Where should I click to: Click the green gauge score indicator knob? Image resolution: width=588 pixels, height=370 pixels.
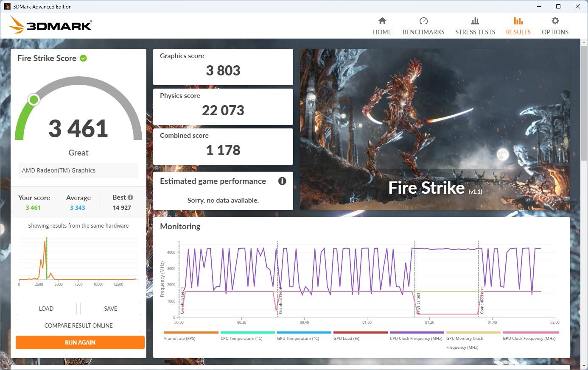click(34, 100)
